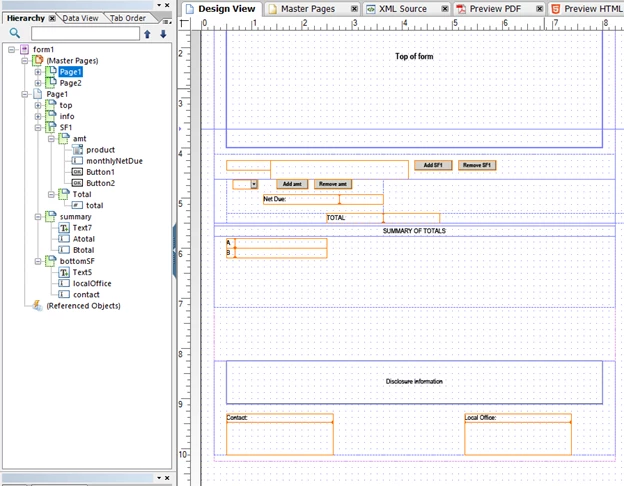The image size is (624, 486).
Task: Click the Preview PDF tab icon
Action: coord(461,9)
